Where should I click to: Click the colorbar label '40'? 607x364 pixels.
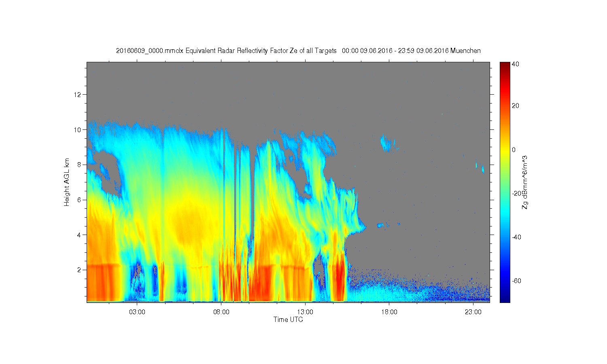coord(515,64)
